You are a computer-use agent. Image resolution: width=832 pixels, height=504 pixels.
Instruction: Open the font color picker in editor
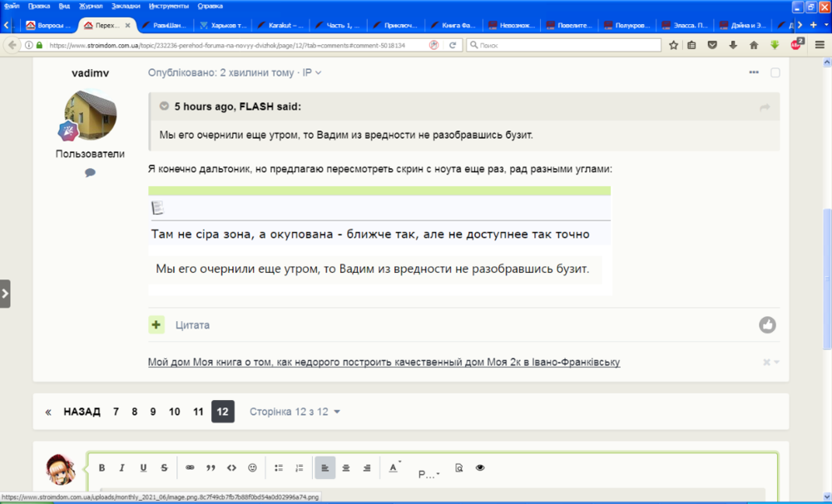394,467
